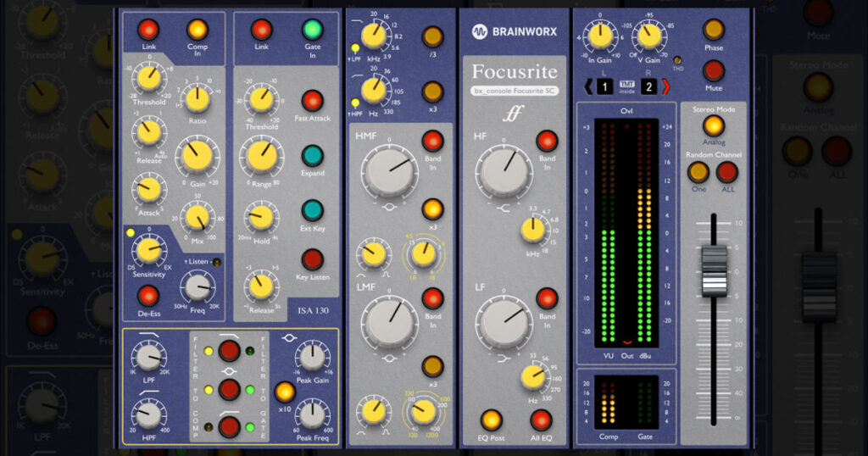Enable the Comp In button
The width and height of the screenshot is (868, 456).
point(197,30)
